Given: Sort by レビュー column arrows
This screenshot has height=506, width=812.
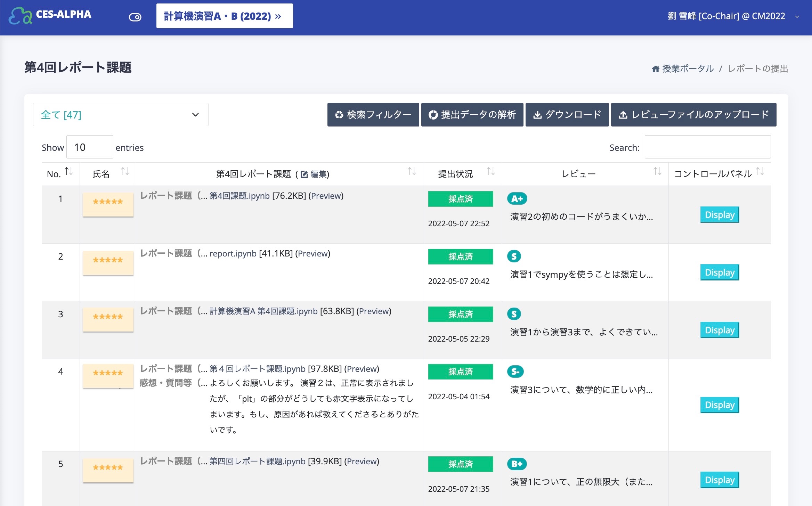Looking at the screenshot, I should (657, 171).
